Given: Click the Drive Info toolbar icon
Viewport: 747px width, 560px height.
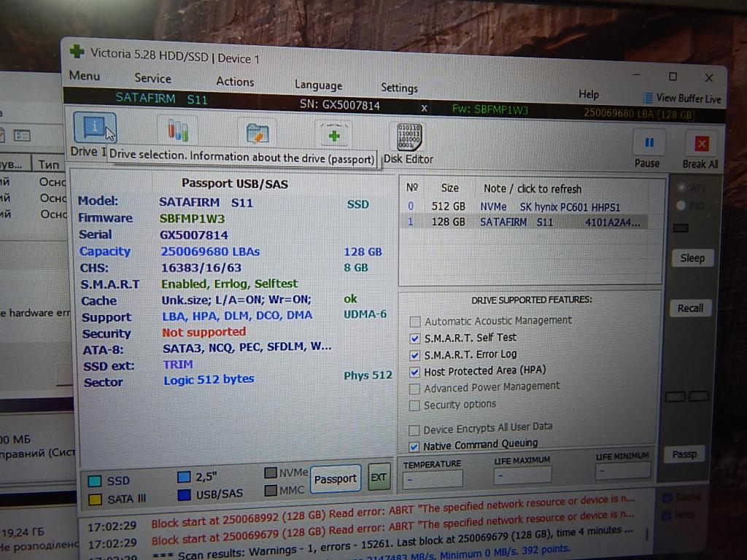Looking at the screenshot, I should 94,129.
